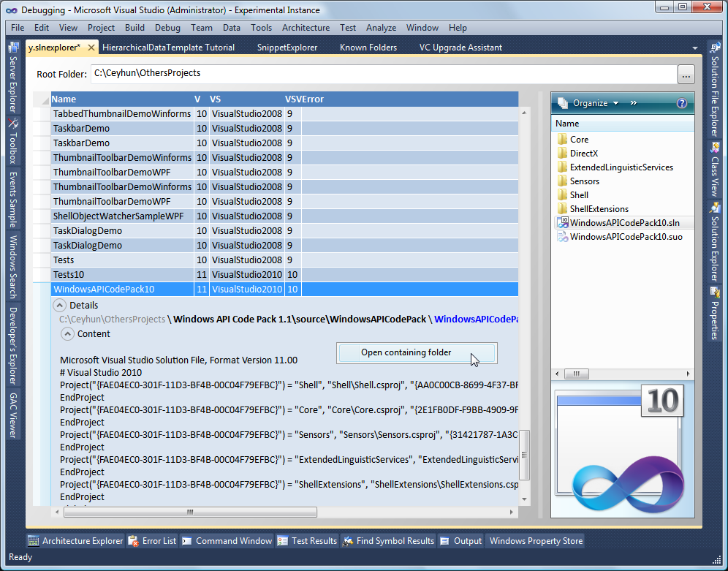Screen dimensions: 728x571
Task: Collapse the Details section
Action: coord(59,306)
